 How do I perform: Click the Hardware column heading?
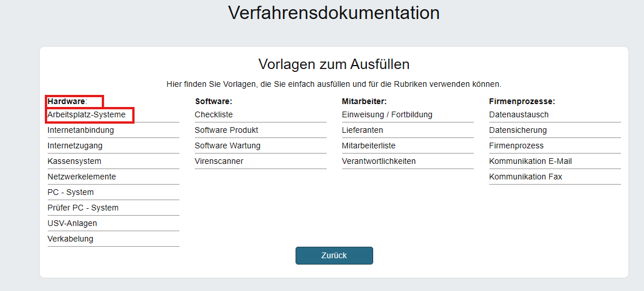(67, 101)
